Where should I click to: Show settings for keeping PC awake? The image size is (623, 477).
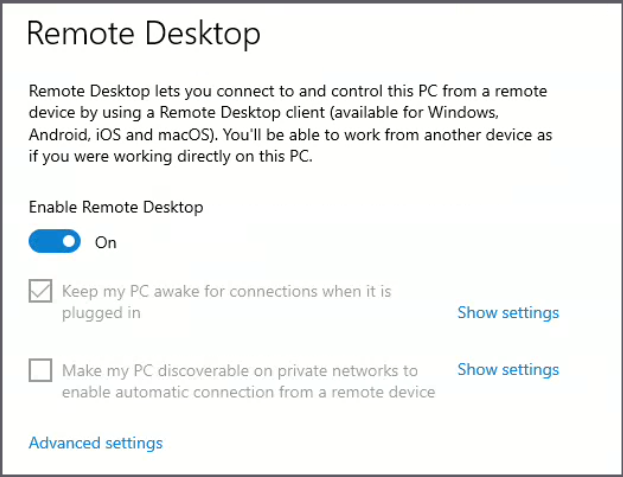point(508,313)
